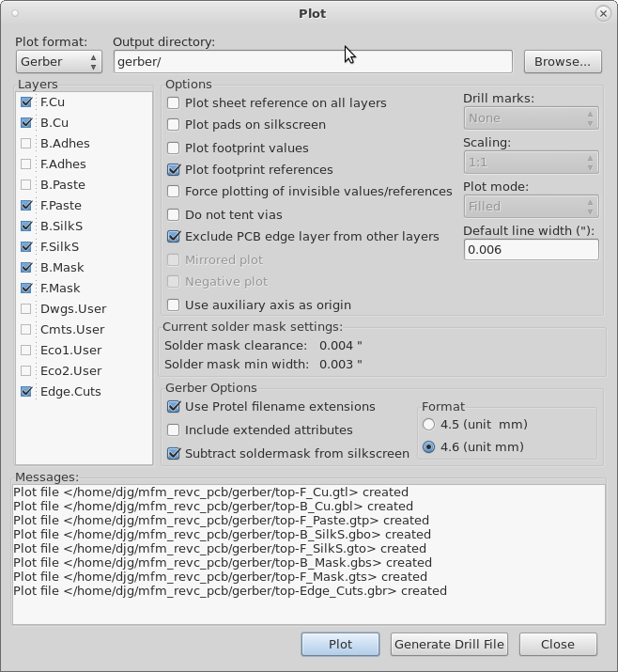Select the 4.5 (unit mm) format

point(428,424)
